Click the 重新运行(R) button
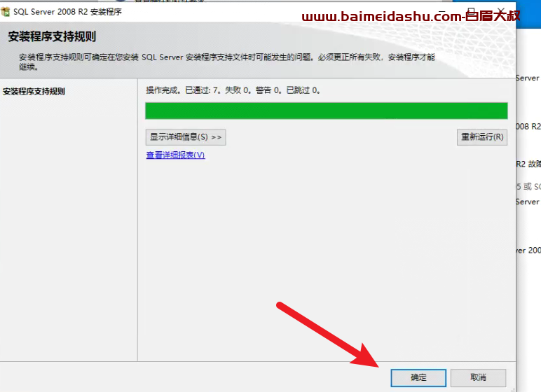Screen dimensions: 541x392 pos(482,137)
